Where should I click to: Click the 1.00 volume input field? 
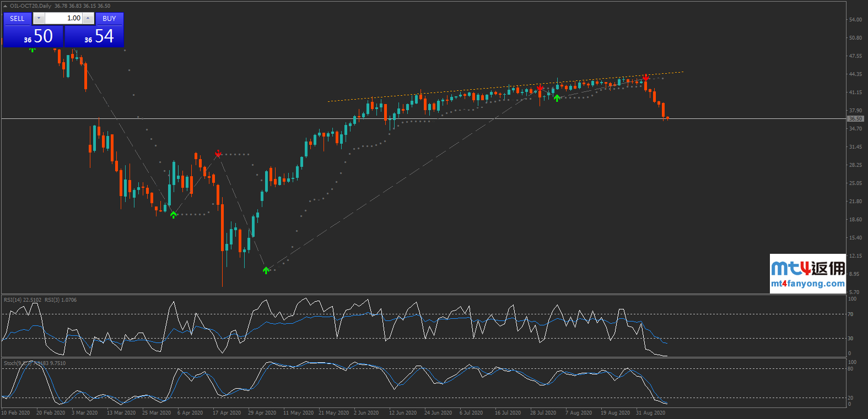[x=63, y=19]
